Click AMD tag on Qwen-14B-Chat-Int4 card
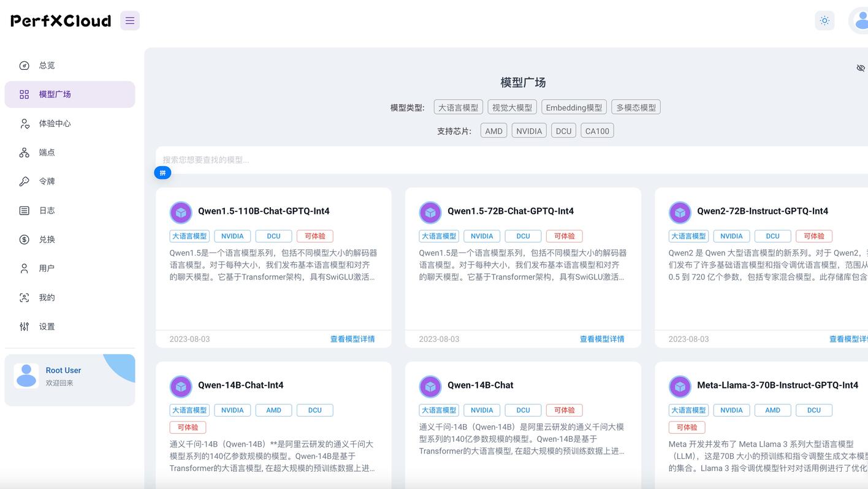 273,410
